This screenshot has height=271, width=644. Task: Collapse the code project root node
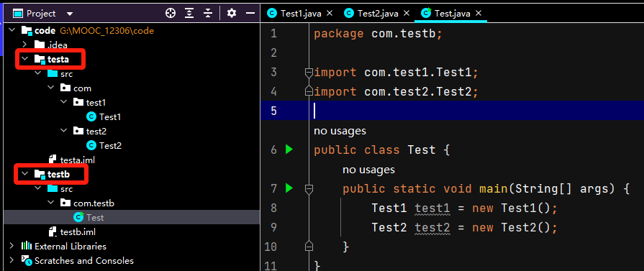[12, 30]
